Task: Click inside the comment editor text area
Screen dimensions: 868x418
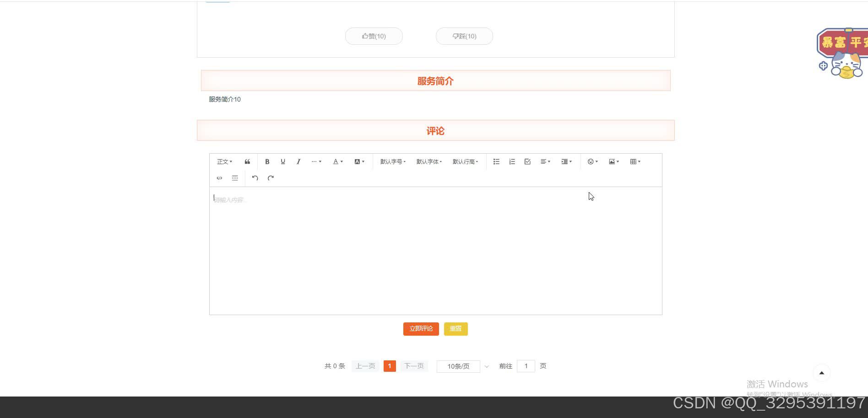Action: pos(435,251)
